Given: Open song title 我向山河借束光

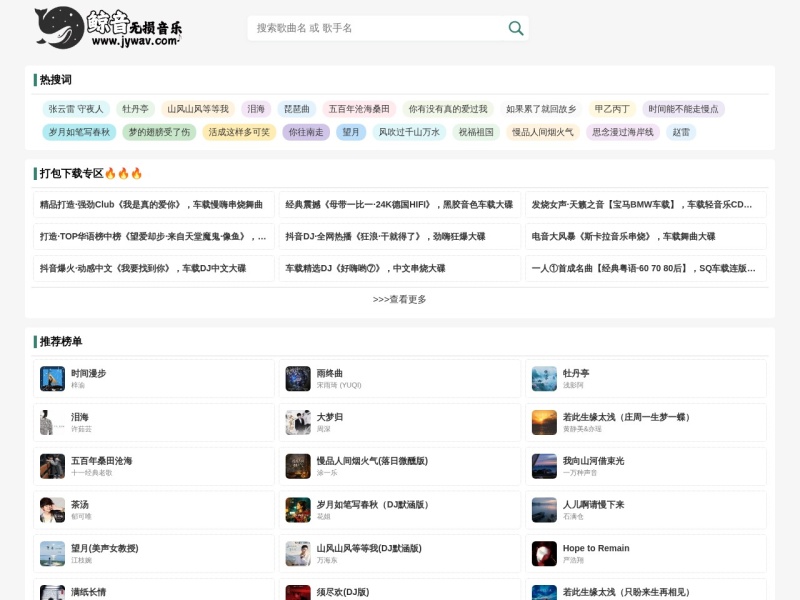Looking at the screenshot, I should pos(593,461).
